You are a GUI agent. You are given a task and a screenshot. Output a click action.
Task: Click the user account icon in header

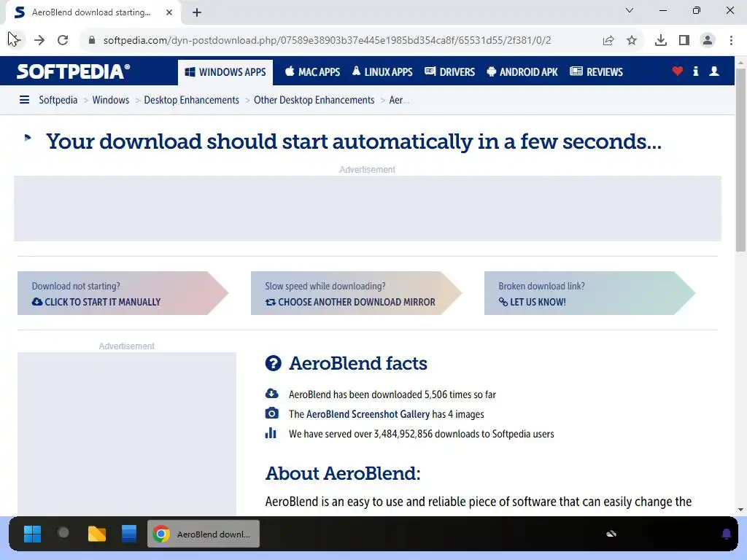[714, 71]
